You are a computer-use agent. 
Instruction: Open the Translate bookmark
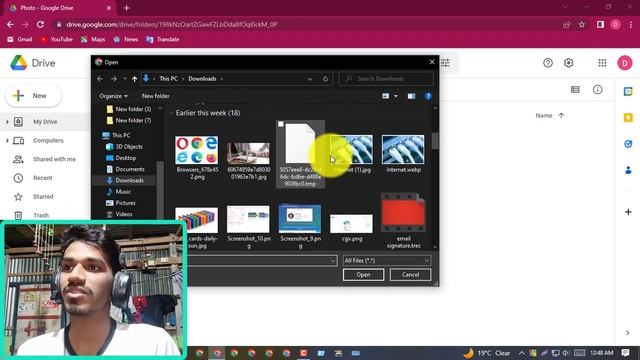click(163, 39)
